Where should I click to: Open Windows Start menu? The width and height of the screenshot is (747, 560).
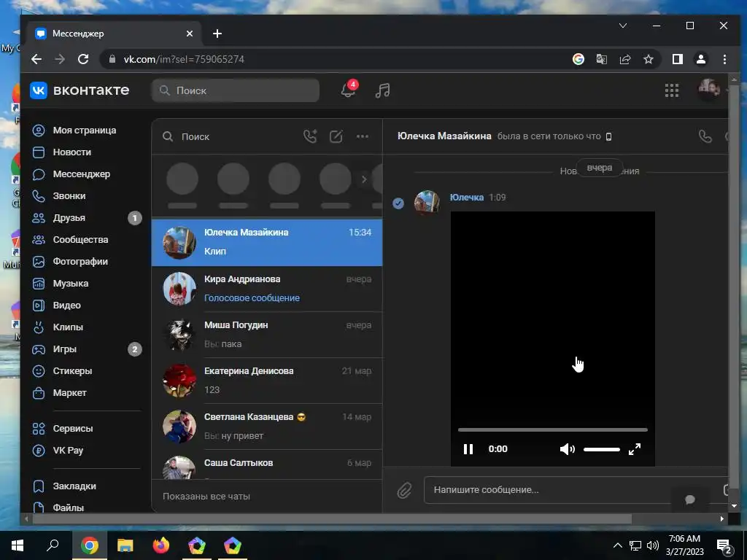(x=18, y=545)
